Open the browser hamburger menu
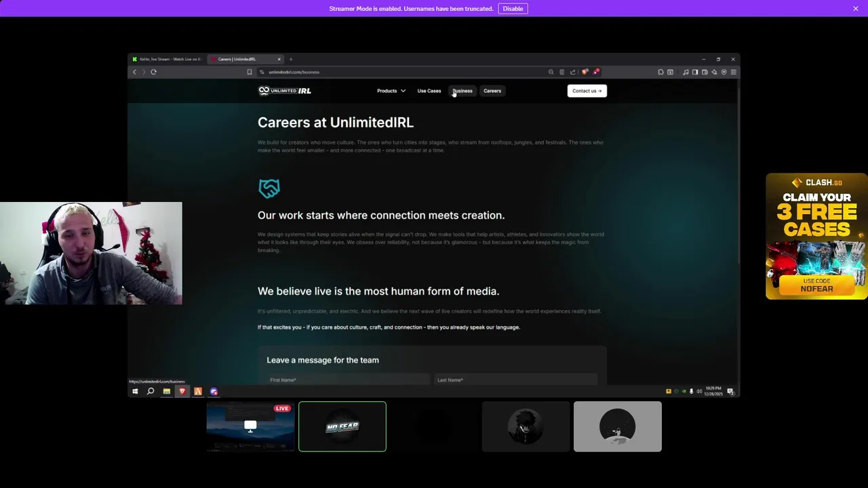Viewport: 868px width, 488px height. coord(733,72)
